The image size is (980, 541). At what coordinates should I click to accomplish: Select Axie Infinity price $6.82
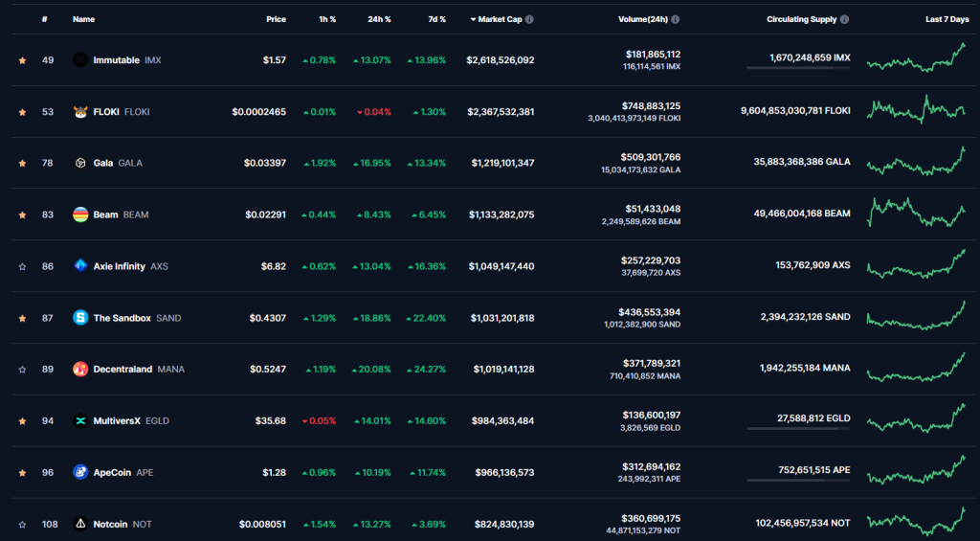point(274,266)
